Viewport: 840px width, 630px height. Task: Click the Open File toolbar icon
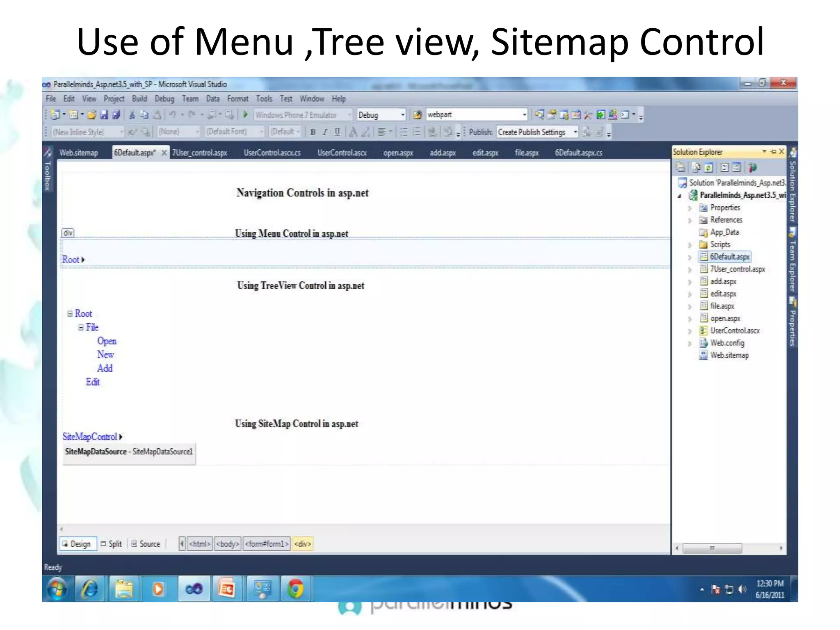pos(91,115)
